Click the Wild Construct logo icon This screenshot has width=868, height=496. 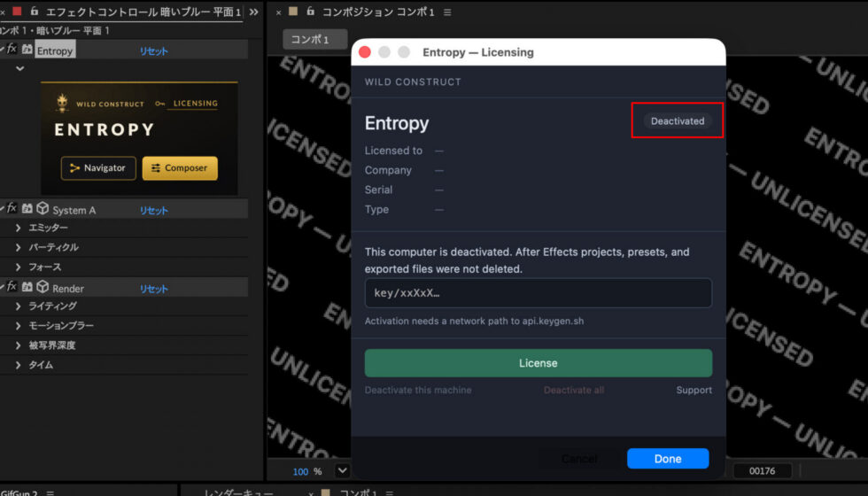(62, 103)
